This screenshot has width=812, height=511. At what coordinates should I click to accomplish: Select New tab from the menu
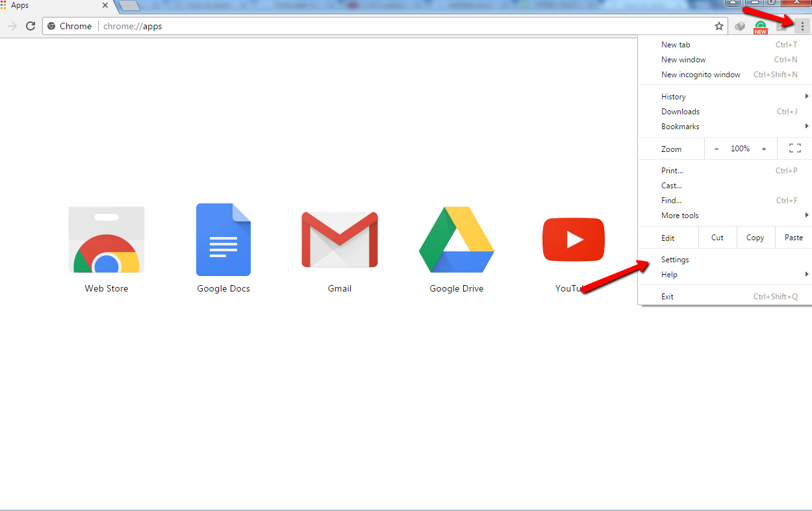coord(725,45)
